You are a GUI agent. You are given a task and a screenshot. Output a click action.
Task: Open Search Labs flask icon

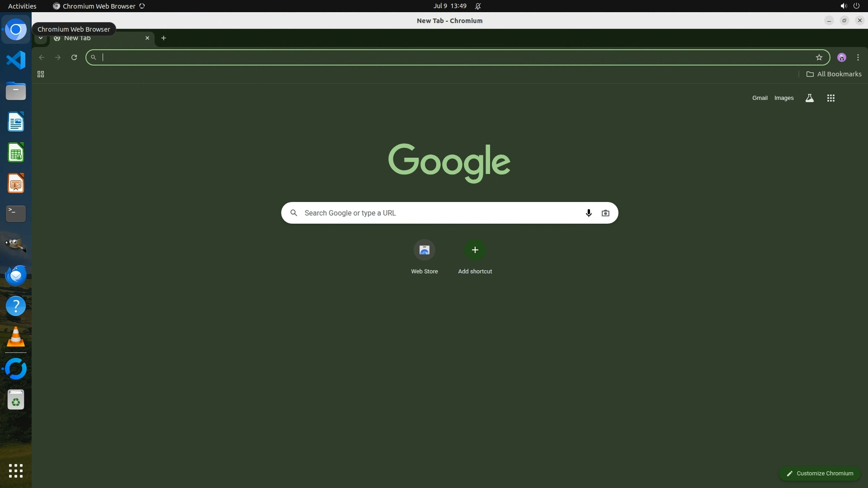click(x=809, y=98)
